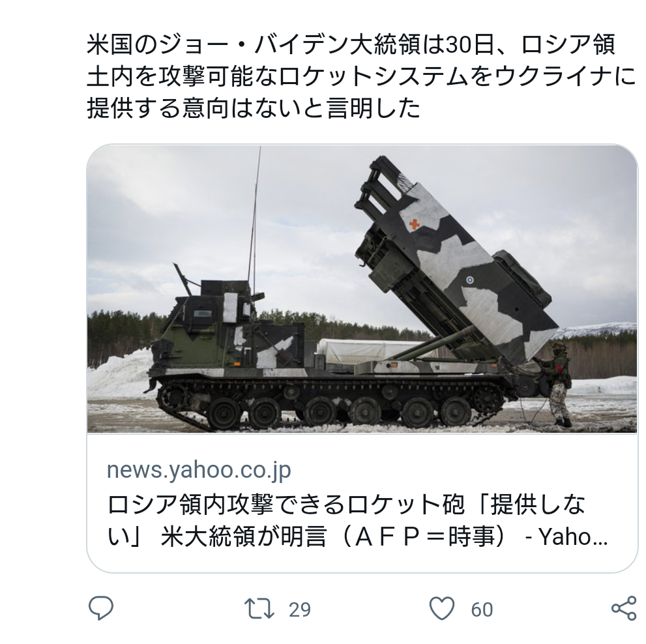Viewport: 646px width, 644px height.
Task: Click the reply speech bubble icon
Action: pos(101,608)
